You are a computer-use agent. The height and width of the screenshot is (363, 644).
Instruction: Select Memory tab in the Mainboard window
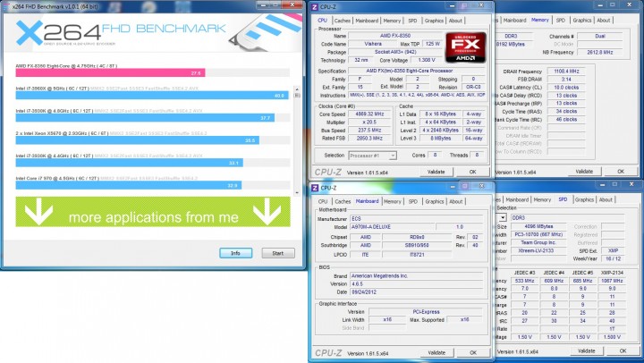393,202
